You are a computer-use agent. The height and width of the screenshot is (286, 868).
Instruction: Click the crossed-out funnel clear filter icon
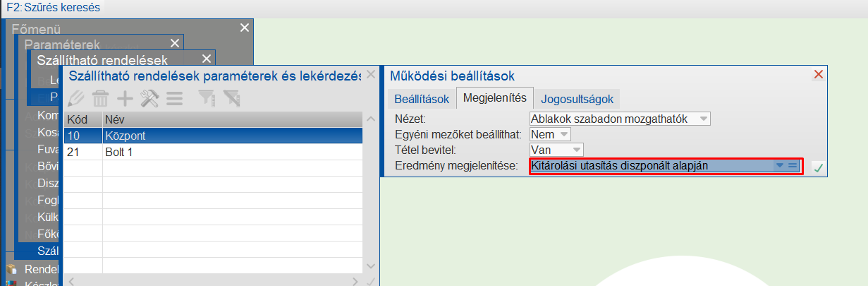(x=231, y=98)
